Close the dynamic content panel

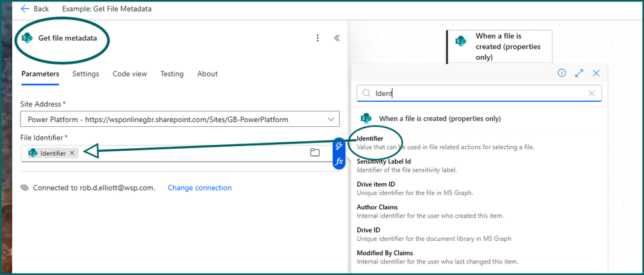click(x=596, y=73)
